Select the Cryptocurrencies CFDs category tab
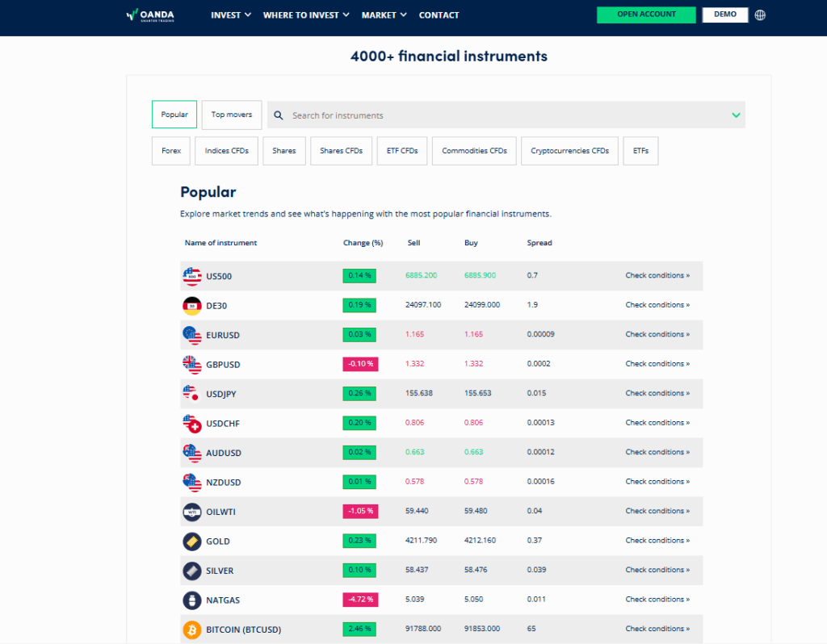This screenshot has width=827, height=644. pos(570,151)
